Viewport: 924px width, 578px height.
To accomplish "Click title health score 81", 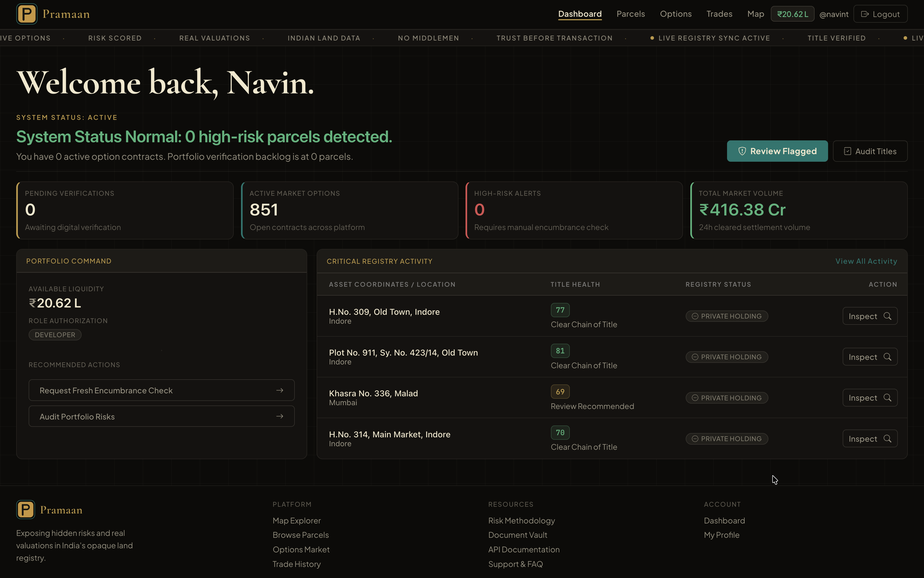I will click(x=560, y=350).
